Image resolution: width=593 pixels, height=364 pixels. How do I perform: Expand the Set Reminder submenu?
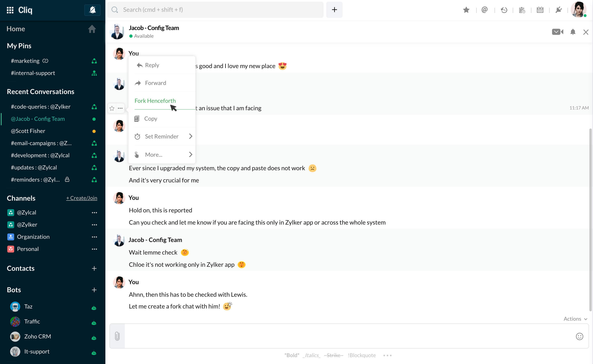point(162,136)
